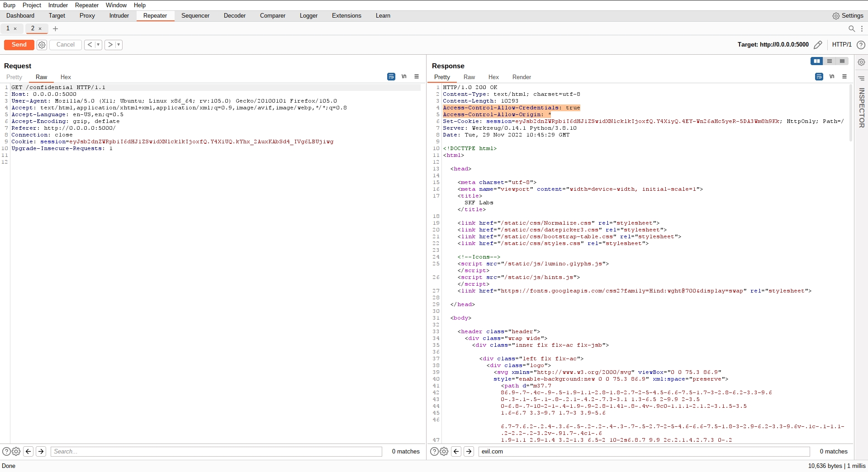
Task: Open the Intruder tool tab
Action: coord(119,16)
